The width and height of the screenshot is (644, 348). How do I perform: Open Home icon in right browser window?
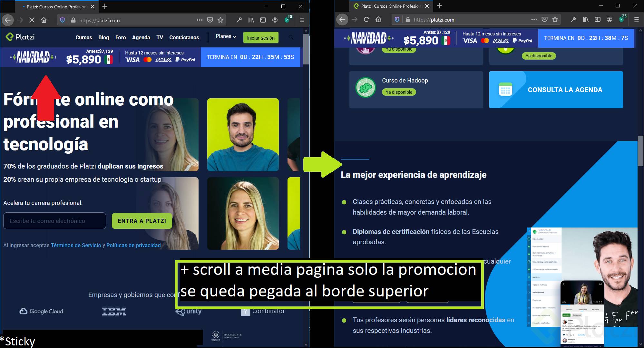pos(378,20)
